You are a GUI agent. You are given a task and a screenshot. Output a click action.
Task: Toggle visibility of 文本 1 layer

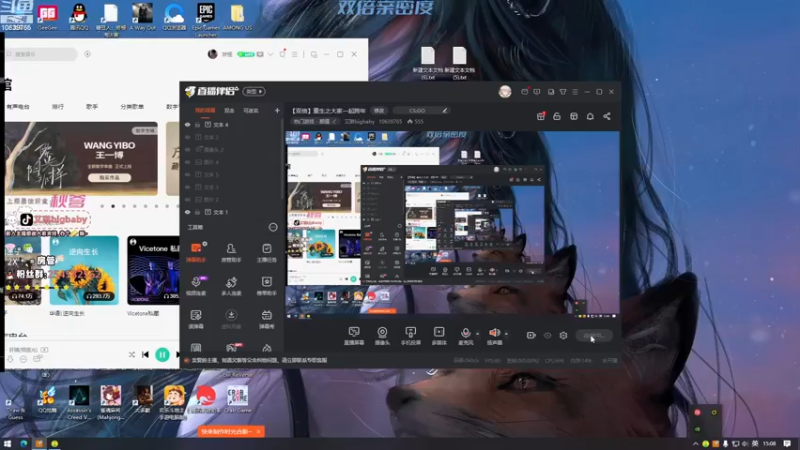(x=188, y=212)
